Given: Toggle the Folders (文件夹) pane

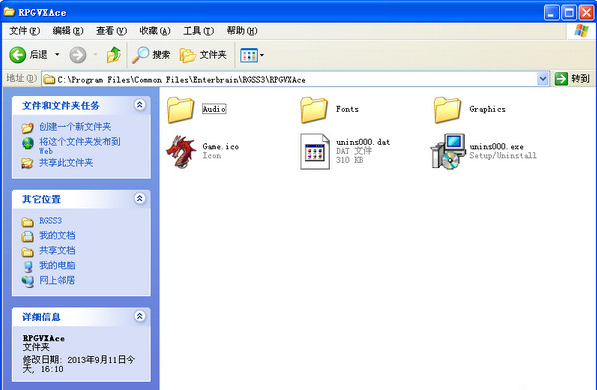Looking at the screenshot, I should pyautogui.click(x=203, y=55).
